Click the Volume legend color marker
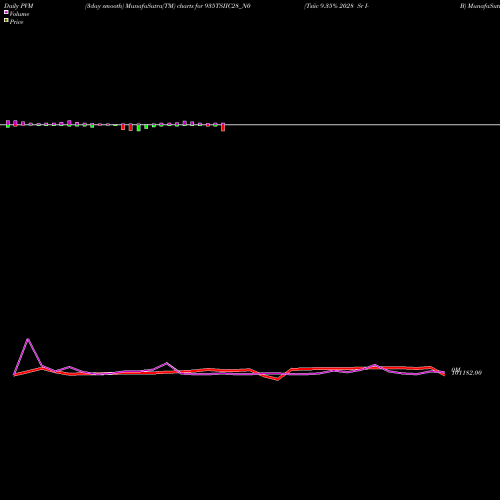 pos(6,12)
